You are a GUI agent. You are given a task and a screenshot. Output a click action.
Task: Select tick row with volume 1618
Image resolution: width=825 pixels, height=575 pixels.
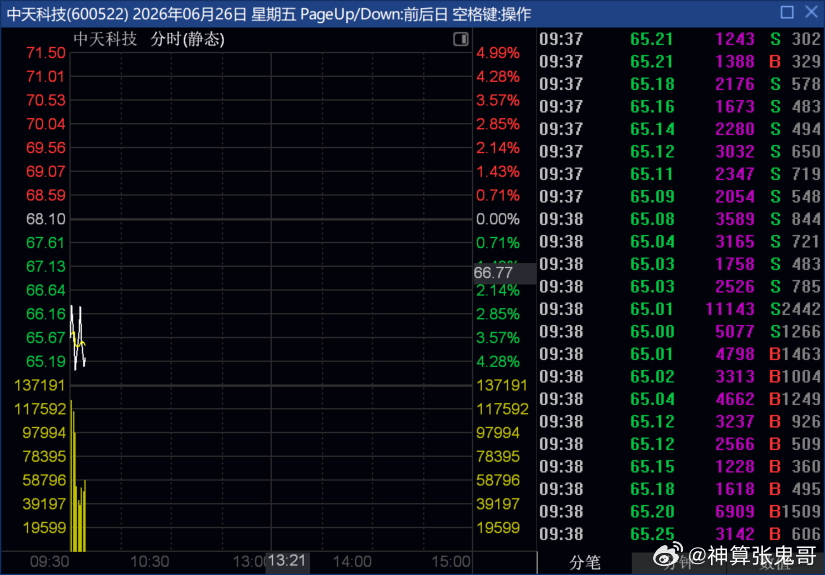click(680, 489)
